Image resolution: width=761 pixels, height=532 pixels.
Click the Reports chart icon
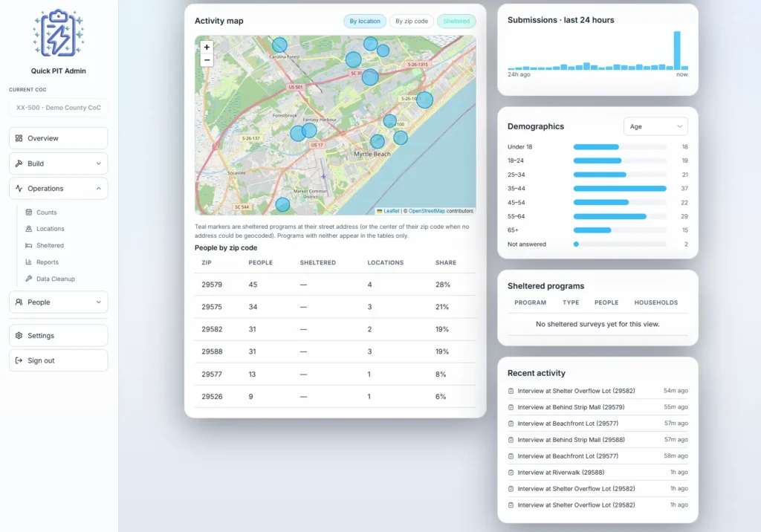click(29, 262)
